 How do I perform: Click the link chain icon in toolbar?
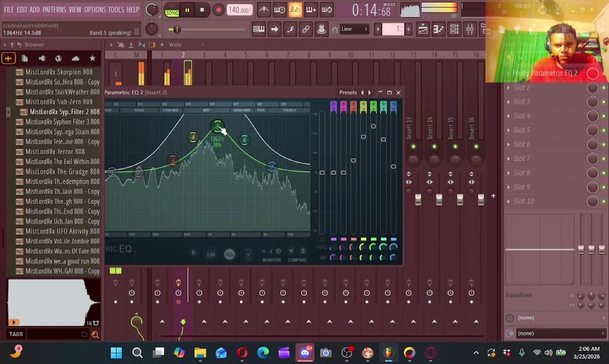click(306, 29)
